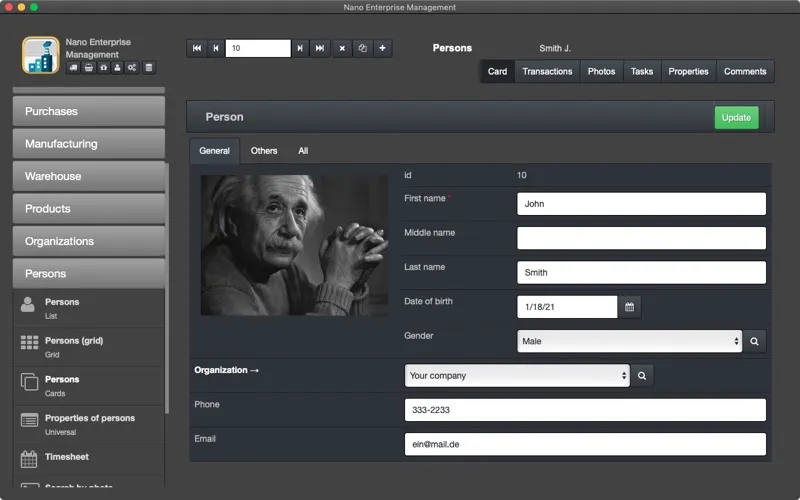This screenshot has height=500, width=800.
Task: Switch to the Transactions tab
Action: (547, 71)
